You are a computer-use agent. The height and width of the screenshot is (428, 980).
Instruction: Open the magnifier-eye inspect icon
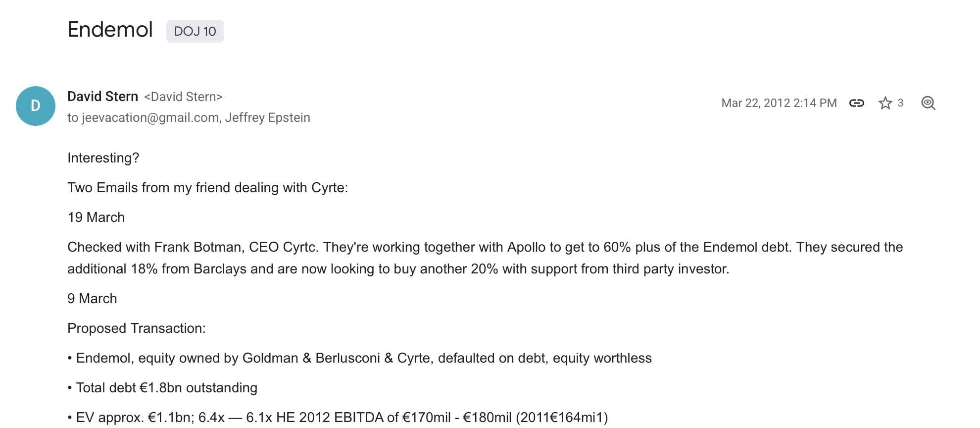click(928, 103)
